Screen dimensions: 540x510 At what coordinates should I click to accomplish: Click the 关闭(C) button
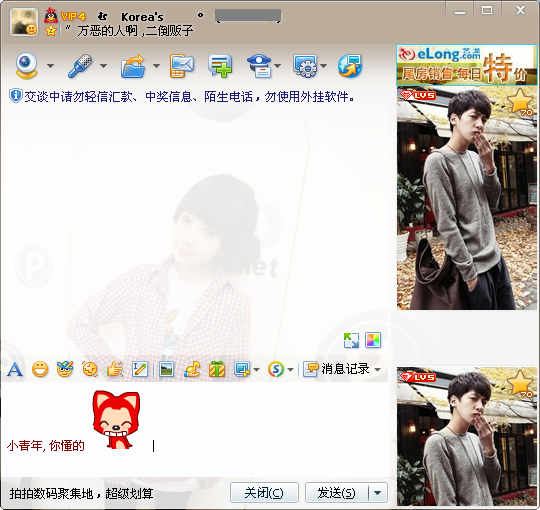[264, 493]
